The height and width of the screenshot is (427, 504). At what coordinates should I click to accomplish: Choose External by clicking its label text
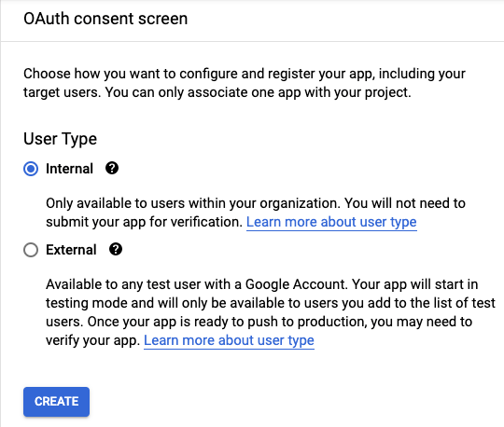point(71,250)
